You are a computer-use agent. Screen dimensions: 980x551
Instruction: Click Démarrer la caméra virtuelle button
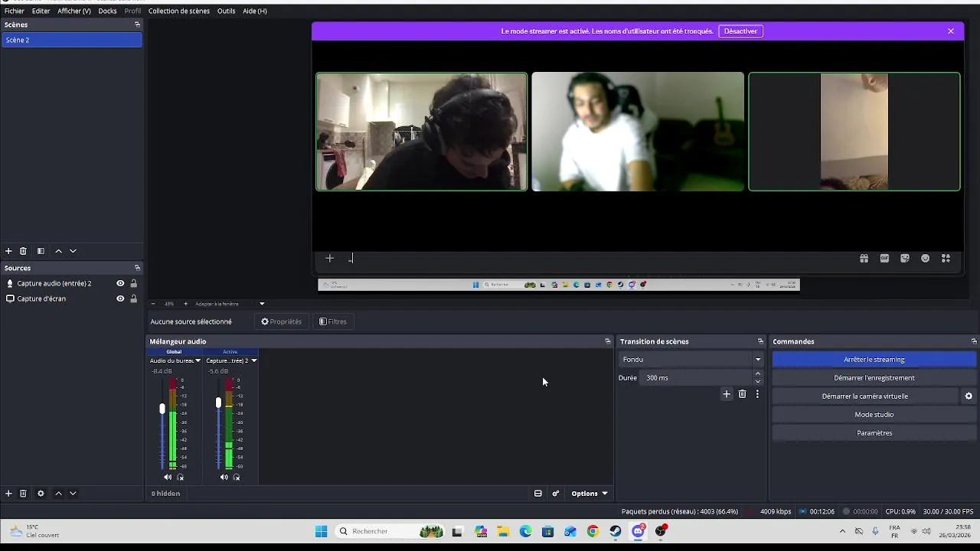(x=865, y=396)
